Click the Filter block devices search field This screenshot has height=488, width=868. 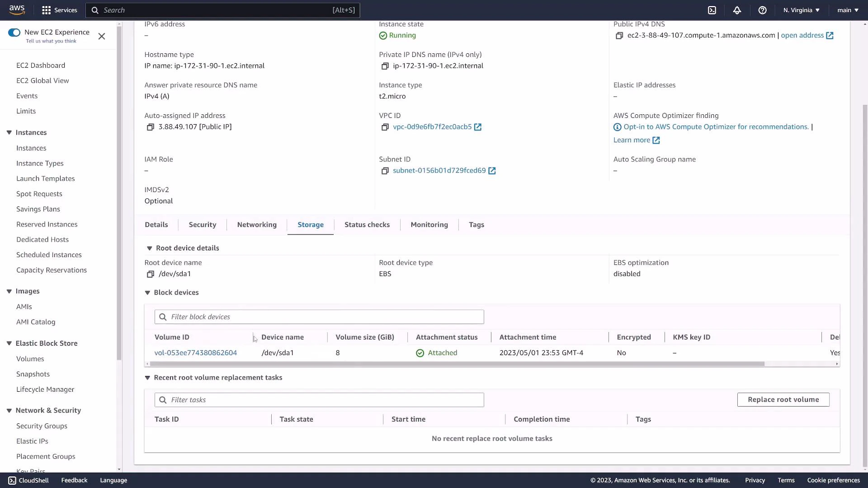click(319, 317)
